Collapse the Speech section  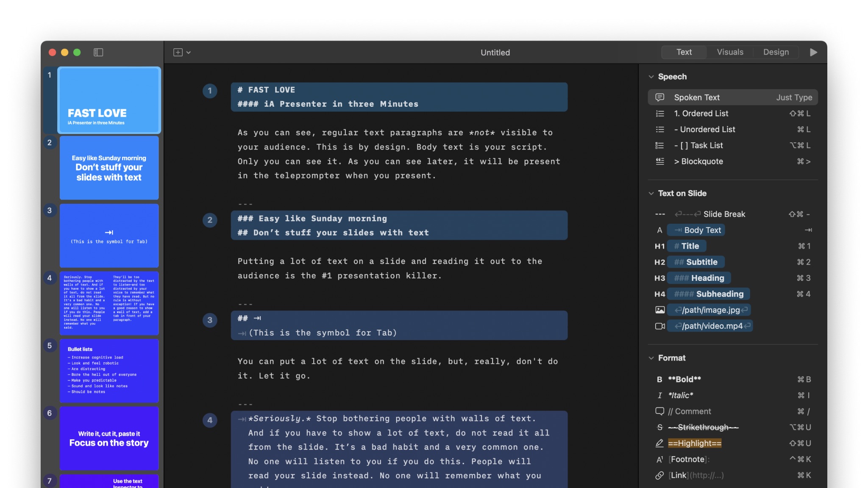click(651, 77)
